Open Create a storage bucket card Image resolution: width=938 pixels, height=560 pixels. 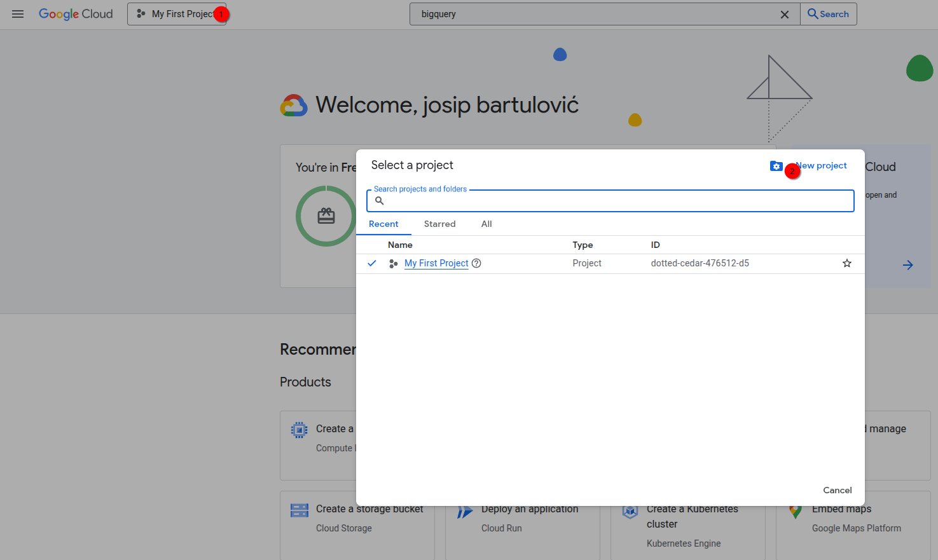(357, 525)
